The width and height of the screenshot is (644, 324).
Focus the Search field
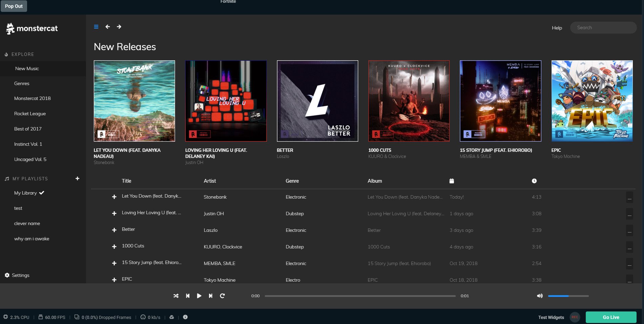tap(603, 28)
